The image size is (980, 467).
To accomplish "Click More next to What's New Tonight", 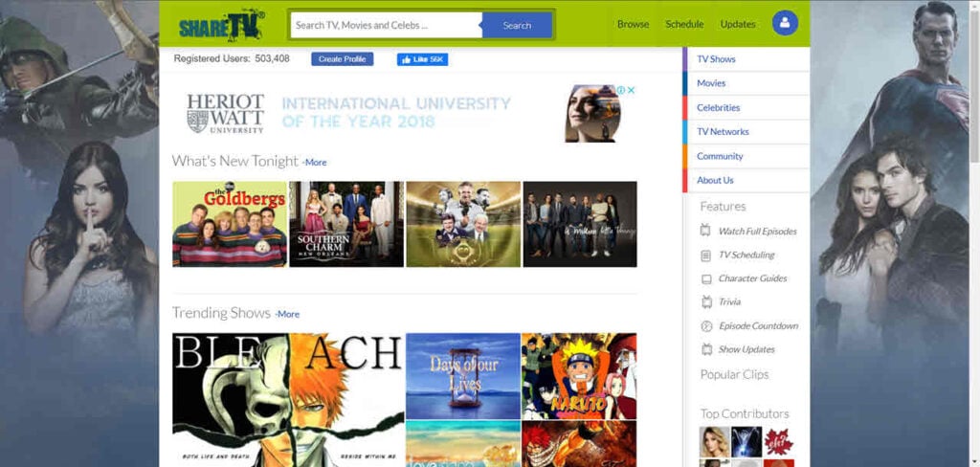I will pos(315,163).
